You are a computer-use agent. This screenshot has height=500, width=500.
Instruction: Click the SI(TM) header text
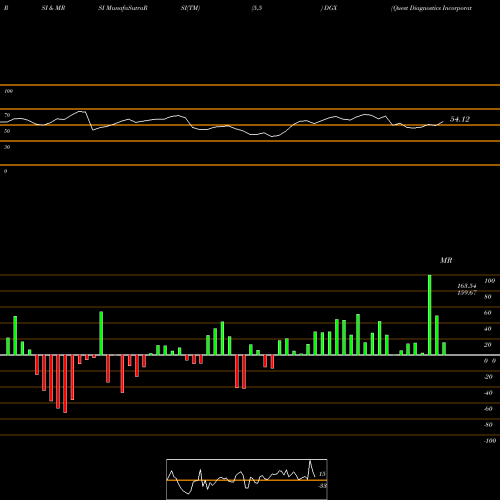click(x=190, y=8)
